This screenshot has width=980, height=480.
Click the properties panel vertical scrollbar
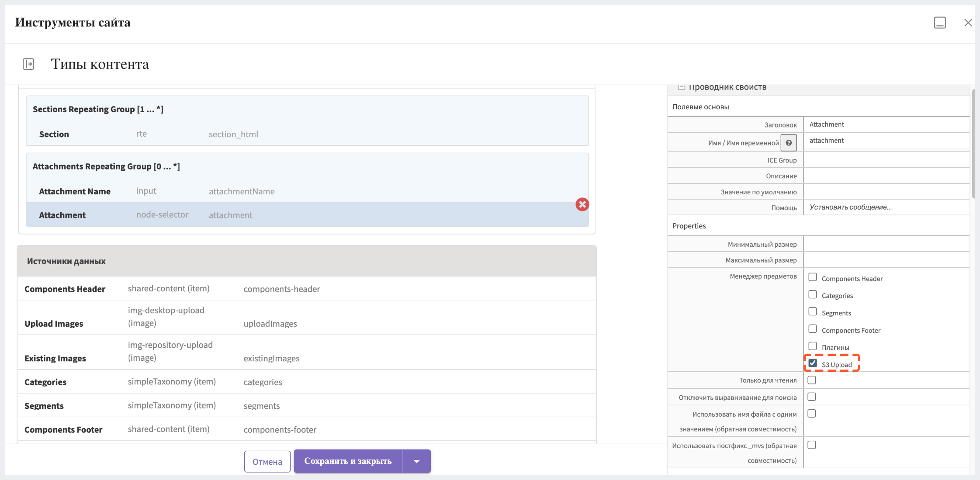point(974,144)
